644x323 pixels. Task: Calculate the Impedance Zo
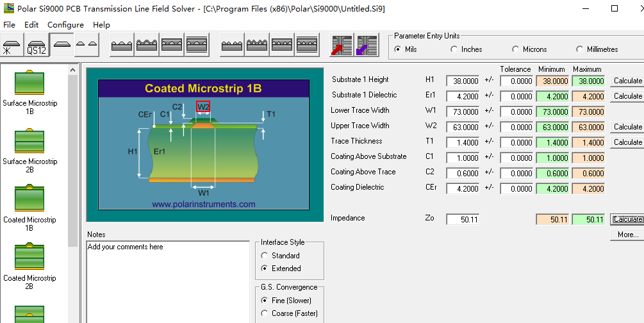point(627,219)
